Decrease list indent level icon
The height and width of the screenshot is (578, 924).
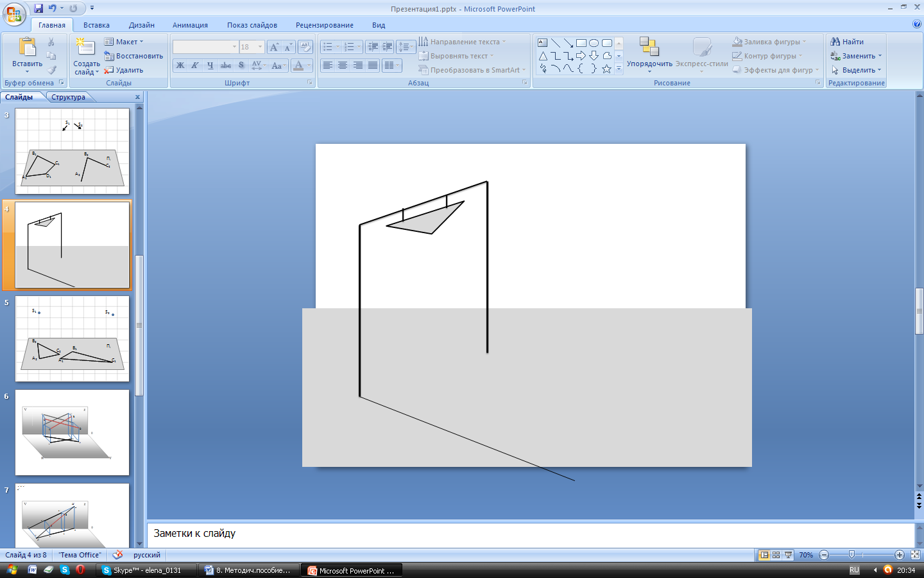point(373,47)
